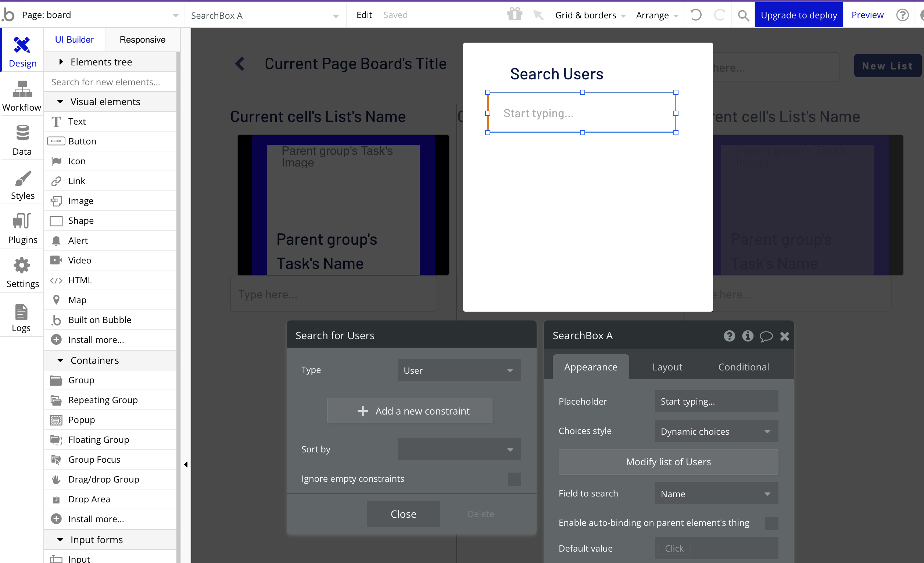Viewport: 924px width, 563px height.
Task: Switch to the Responsive tab
Action: [142, 40]
